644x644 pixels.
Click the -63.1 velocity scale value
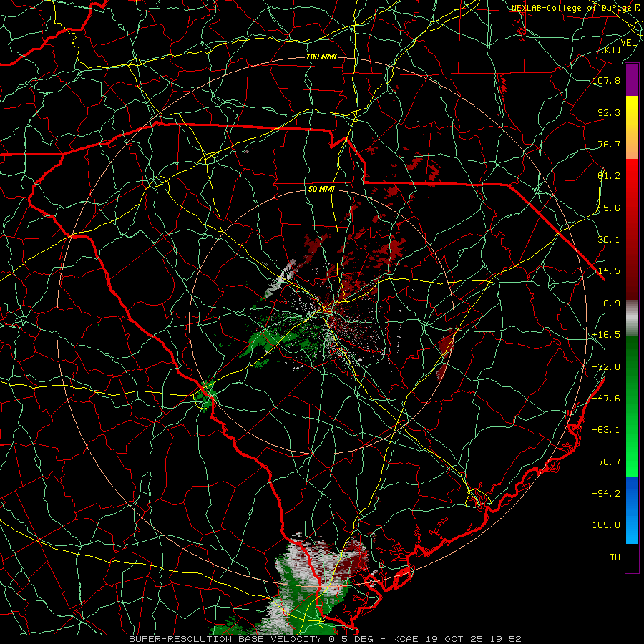(x=606, y=430)
